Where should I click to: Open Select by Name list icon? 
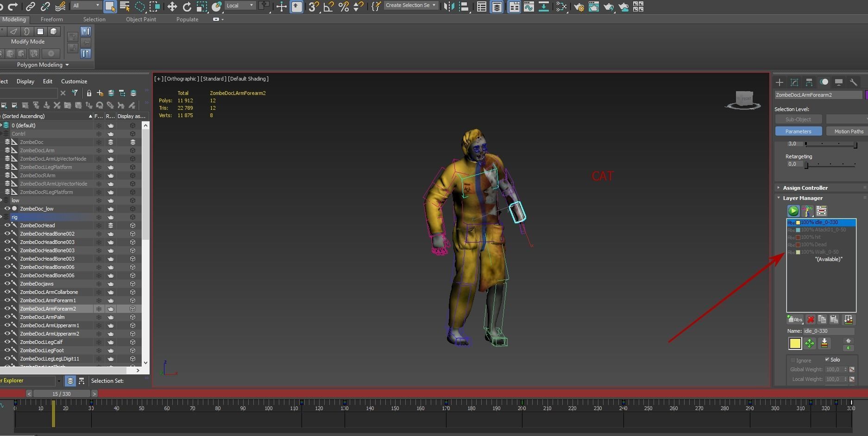(x=125, y=6)
